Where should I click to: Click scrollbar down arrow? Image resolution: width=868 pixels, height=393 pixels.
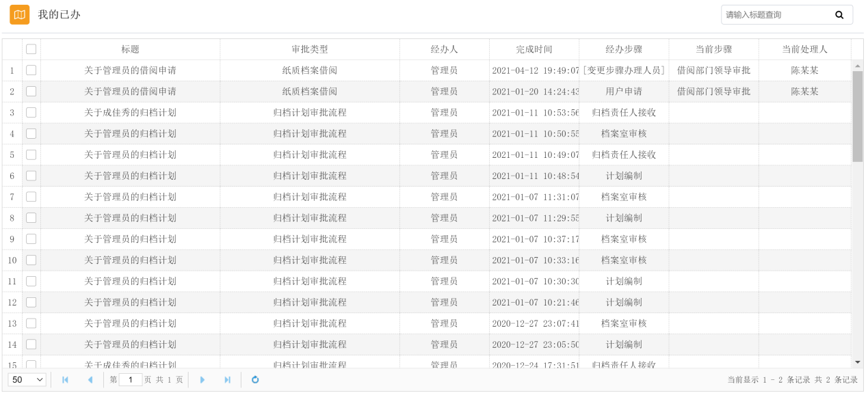[x=858, y=362]
